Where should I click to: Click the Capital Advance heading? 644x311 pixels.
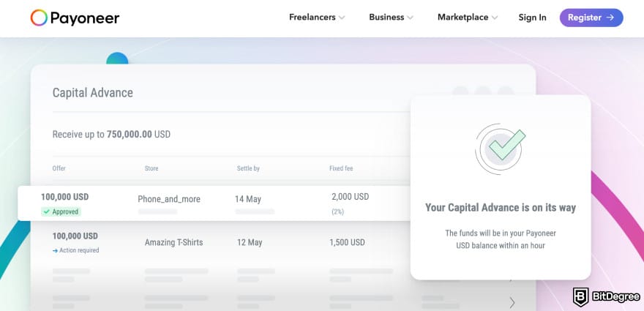pos(93,93)
